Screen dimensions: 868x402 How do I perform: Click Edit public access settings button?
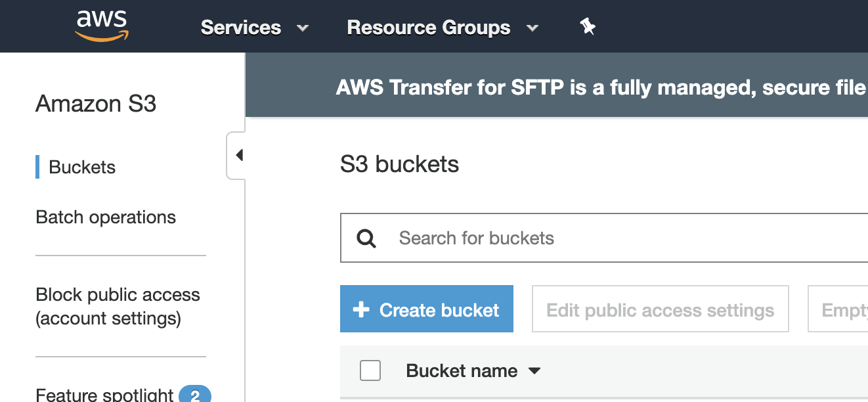(660, 309)
